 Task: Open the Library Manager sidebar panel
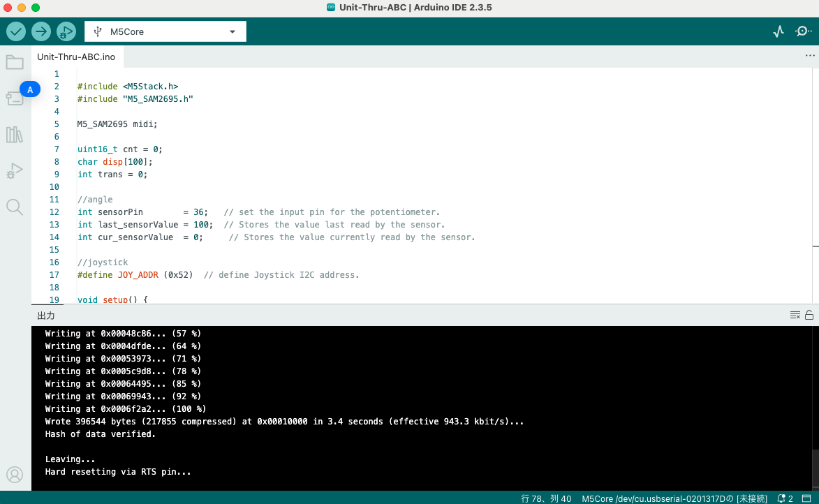point(15,135)
